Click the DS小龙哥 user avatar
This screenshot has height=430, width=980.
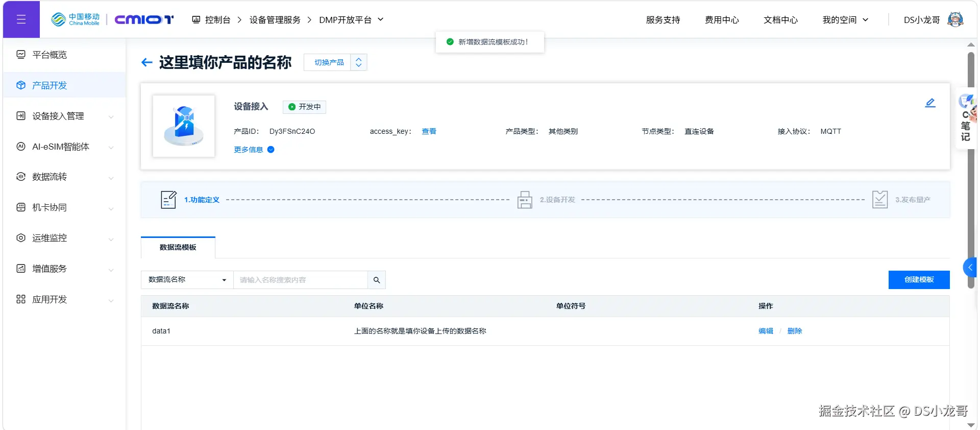tap(955, 19)
